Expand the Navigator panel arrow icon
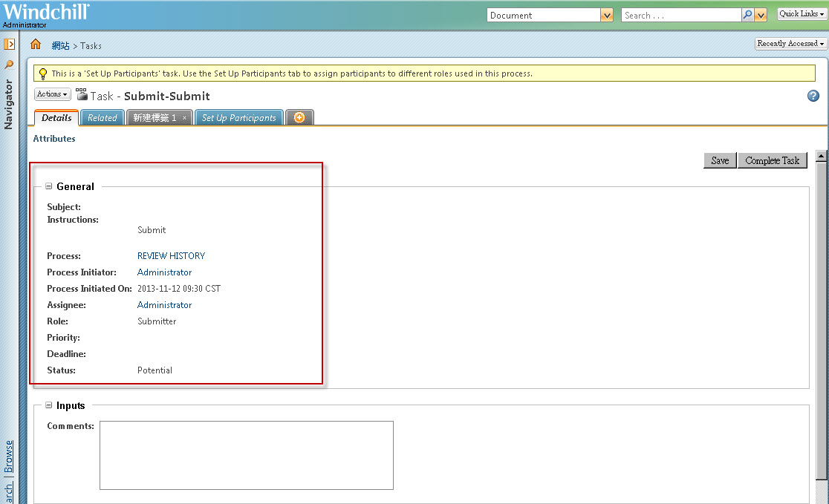 pos(9,45)
